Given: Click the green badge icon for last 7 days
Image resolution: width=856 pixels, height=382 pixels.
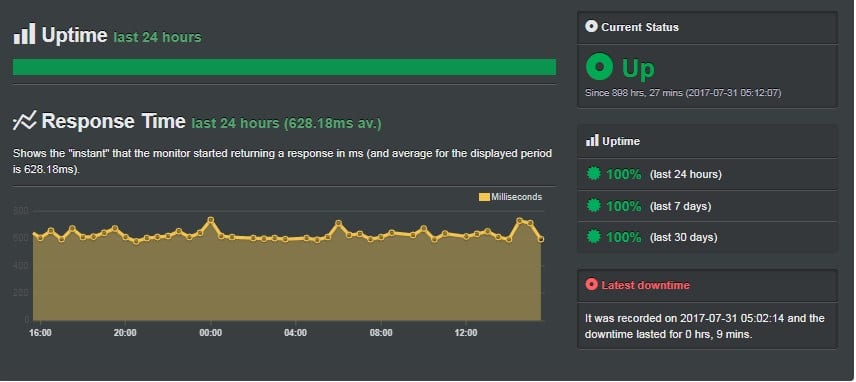Looking at the screenshot, I should (593, 206).
